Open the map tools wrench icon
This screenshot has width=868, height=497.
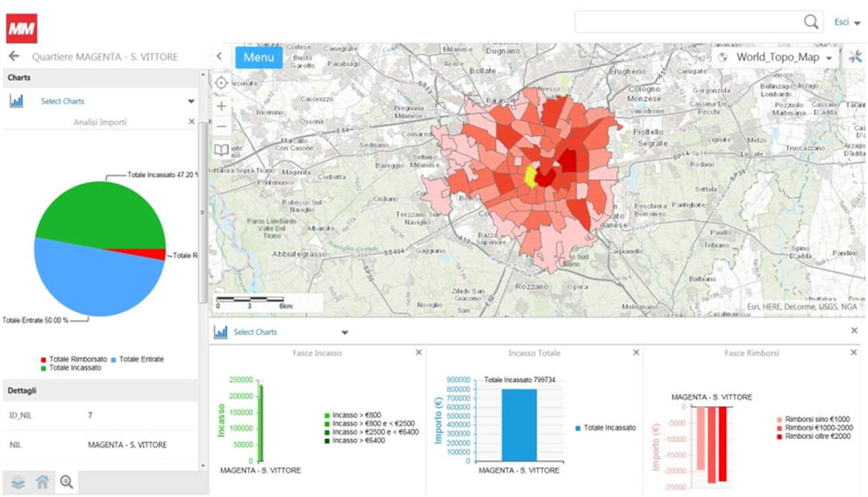point(855,57)
